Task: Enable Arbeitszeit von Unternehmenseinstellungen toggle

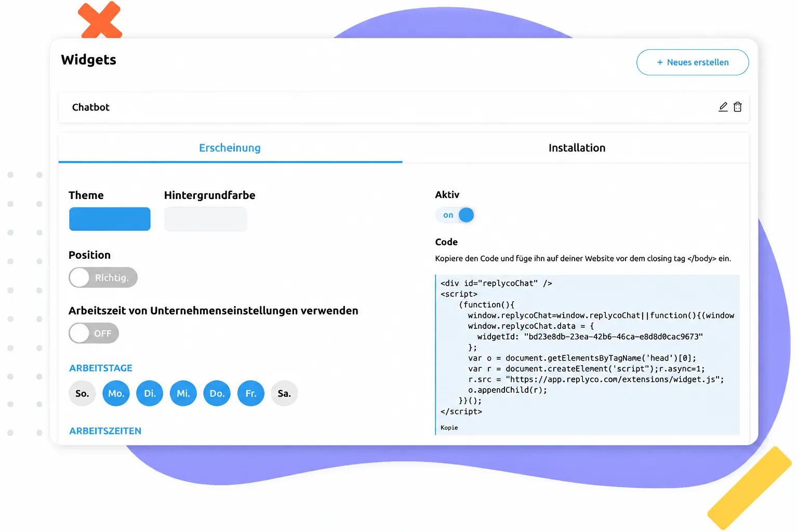Action: [x=94, y=333]
